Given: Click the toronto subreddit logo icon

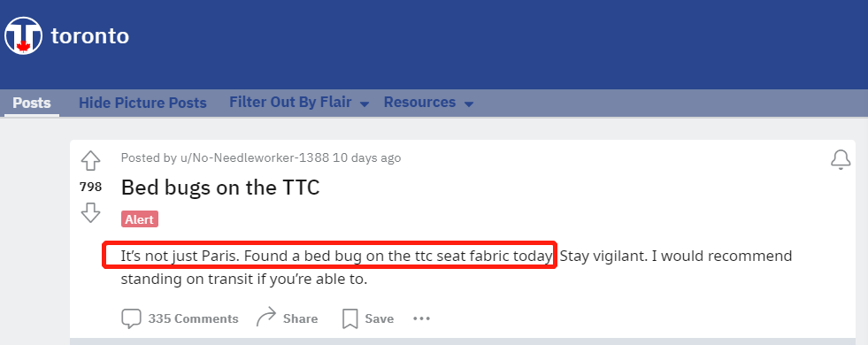Looking at the screenshot, I should pos(23,36).
